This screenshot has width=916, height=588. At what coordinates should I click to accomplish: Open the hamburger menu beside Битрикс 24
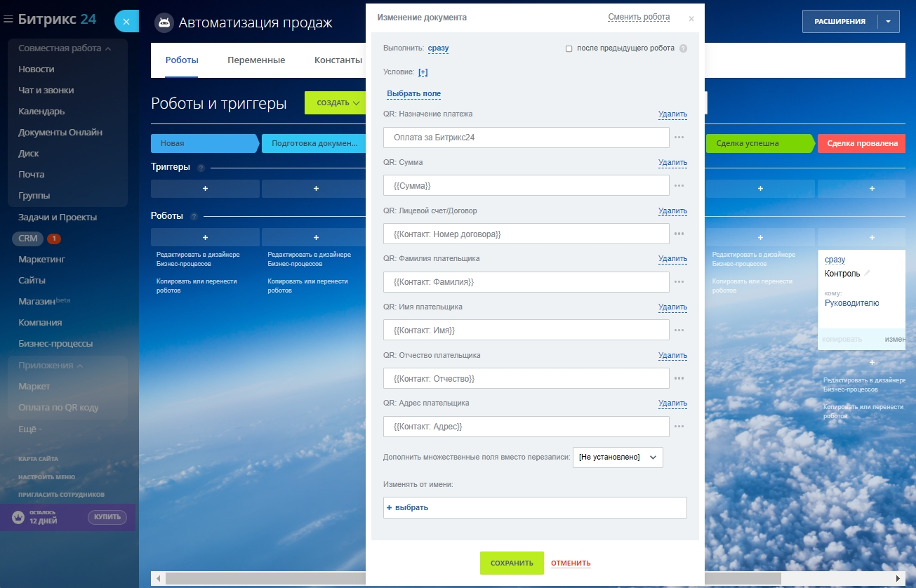click(x=8, y=20)
